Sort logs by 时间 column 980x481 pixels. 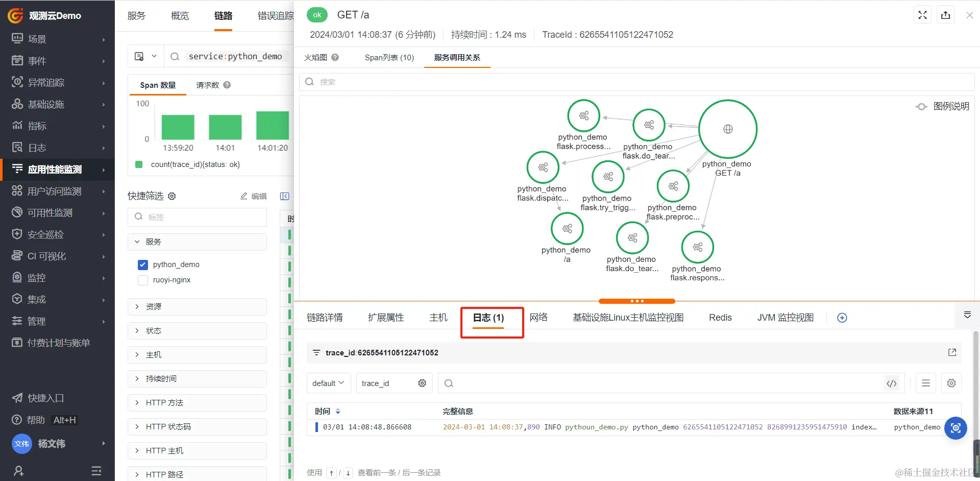coord(338,412)
